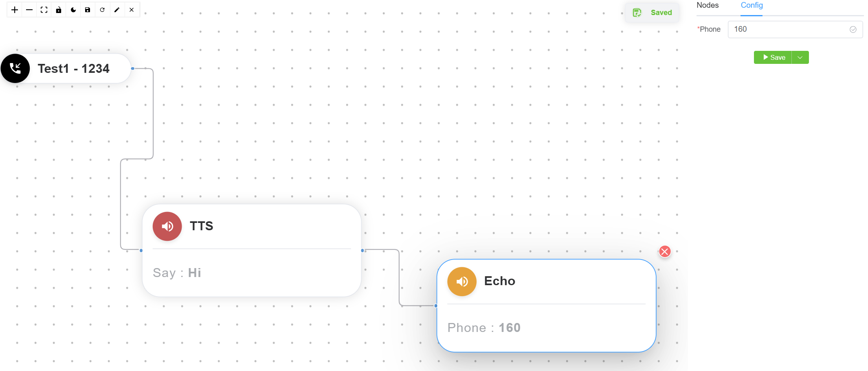868x371 pixels.
Task: Click the Saved status indicator
Action: (x=653, y=13)
